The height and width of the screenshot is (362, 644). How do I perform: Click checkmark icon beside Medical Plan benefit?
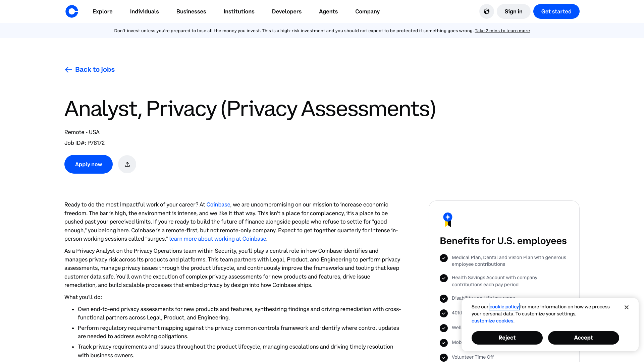pyautogui.click(x=444, y=258)
